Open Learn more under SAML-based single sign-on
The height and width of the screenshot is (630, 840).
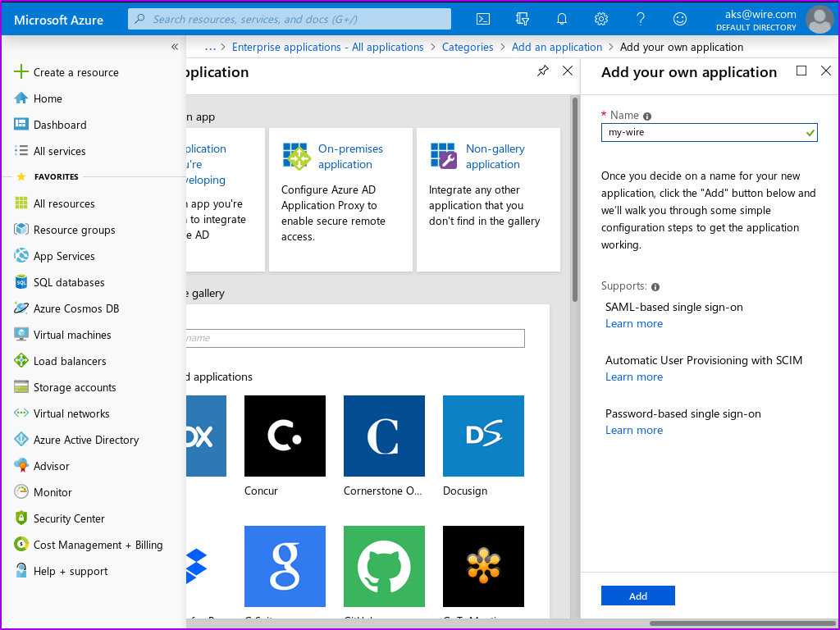coord(634,324)
